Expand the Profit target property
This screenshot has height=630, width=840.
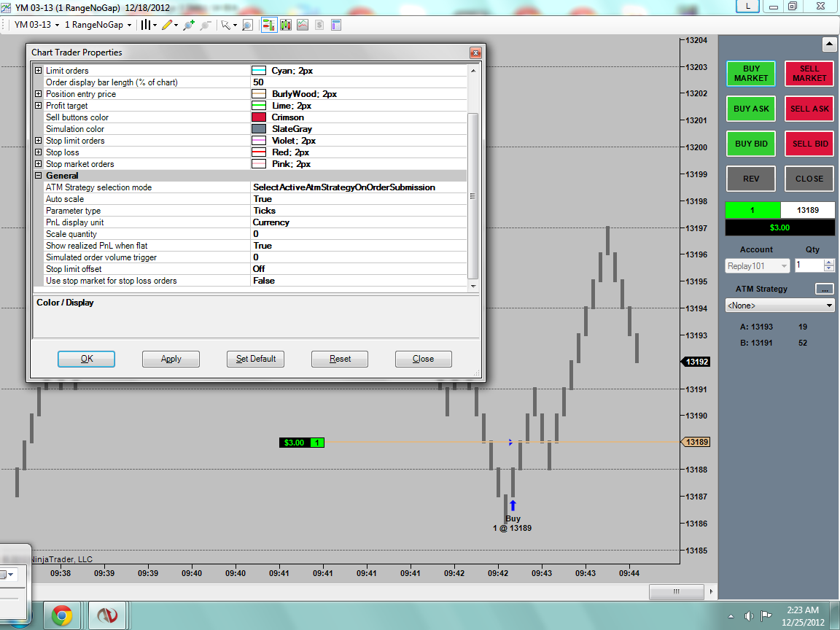pyautogui.click(x=38, y=106)
